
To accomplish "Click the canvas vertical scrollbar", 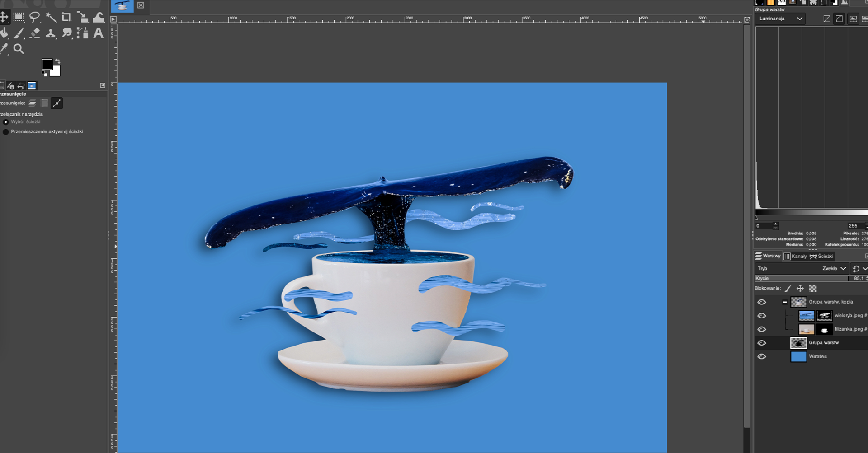I will pos(747,226).
